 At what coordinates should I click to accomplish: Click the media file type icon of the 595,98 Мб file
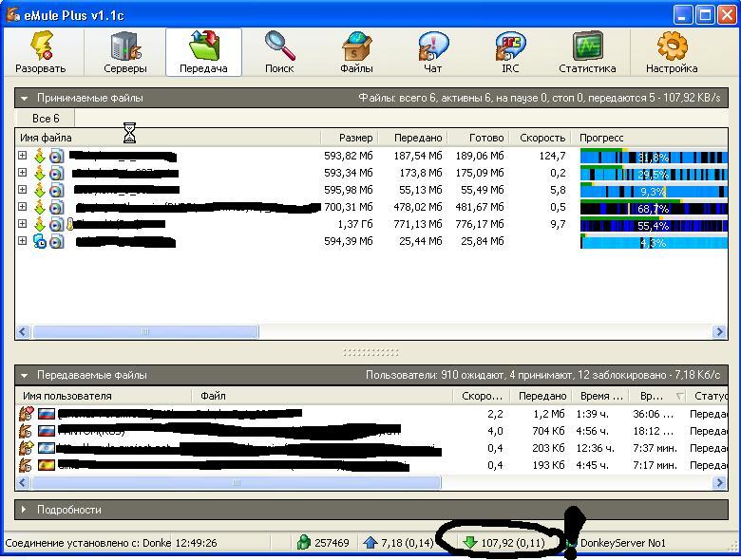[56, 190]
